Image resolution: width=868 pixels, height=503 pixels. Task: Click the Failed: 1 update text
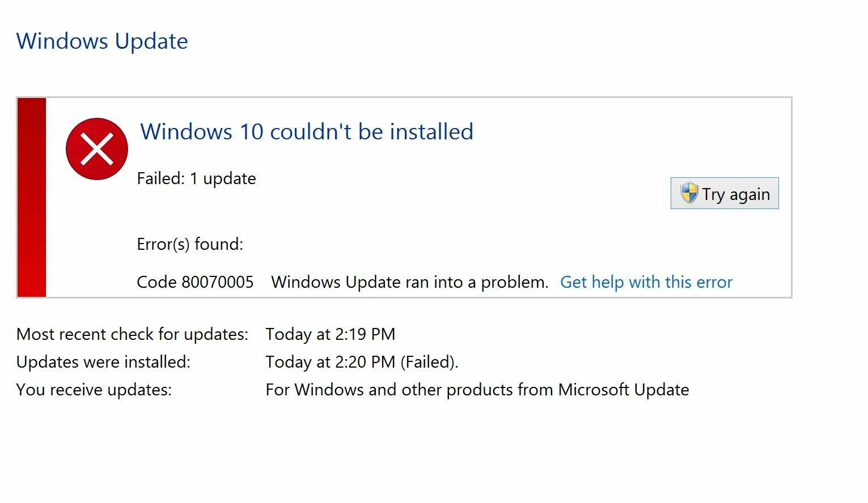(x=196, y=178)
